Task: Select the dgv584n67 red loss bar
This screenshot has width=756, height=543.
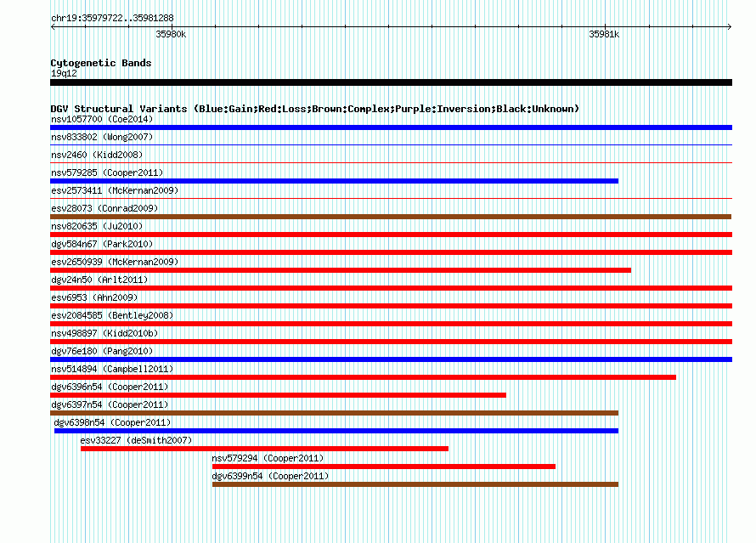Action: 391,252
